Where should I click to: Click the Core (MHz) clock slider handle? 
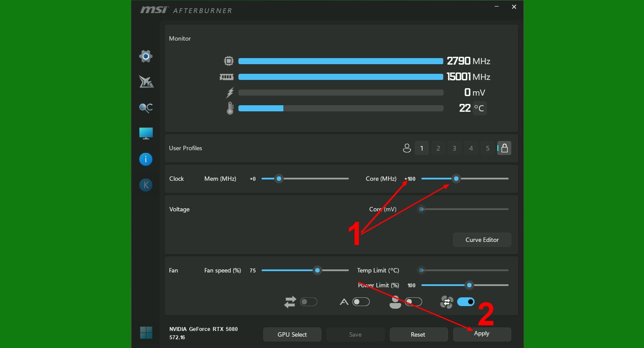coord(456,179)
